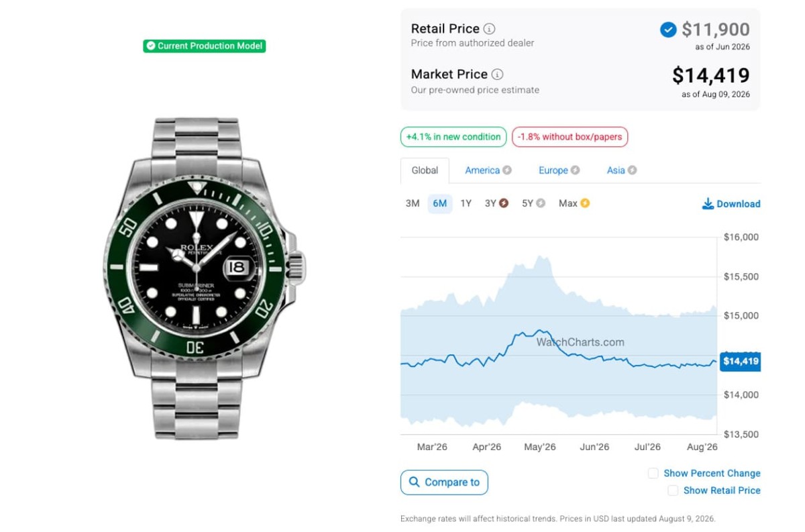Screen dimensions: 805x532
Task: Click the premium badge icon next to Asia
Action: (x=632, y=170)
